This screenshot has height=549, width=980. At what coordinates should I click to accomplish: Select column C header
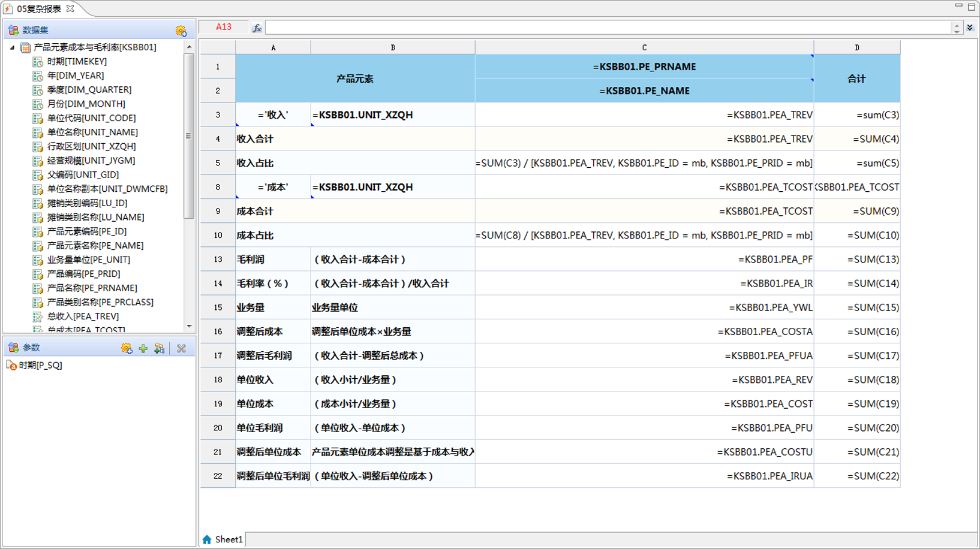(x=644, y=47)
